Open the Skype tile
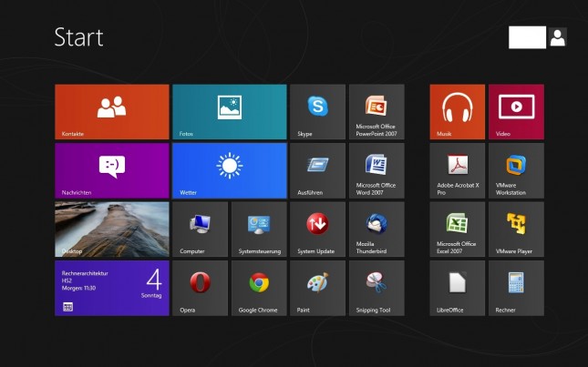 [317, 112]
